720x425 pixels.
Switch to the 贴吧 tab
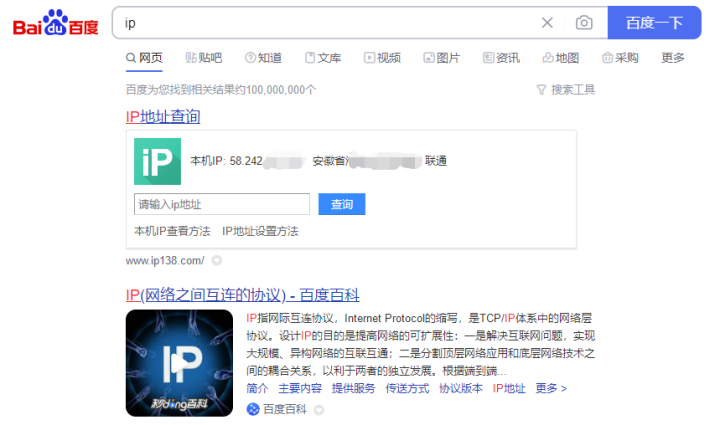click(203, 58)
